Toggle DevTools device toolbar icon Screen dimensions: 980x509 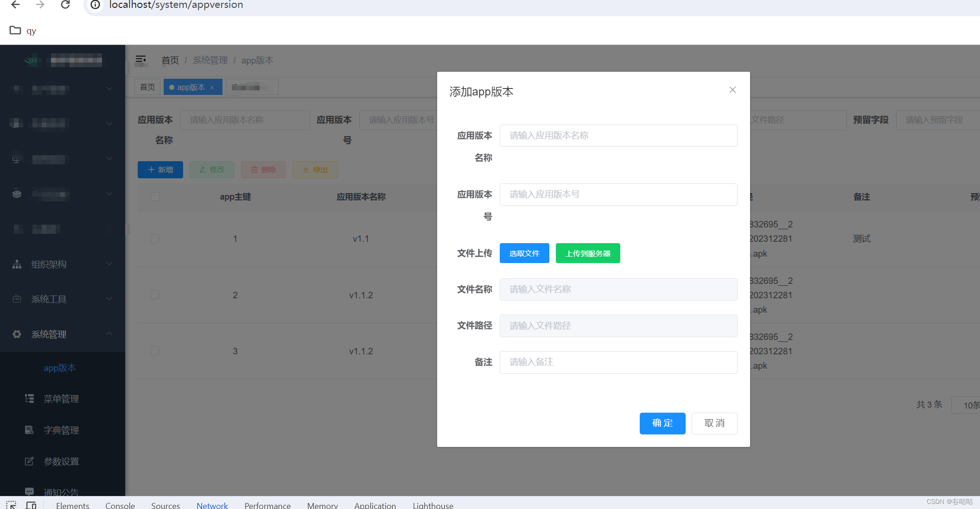click(x=31, y=505)
